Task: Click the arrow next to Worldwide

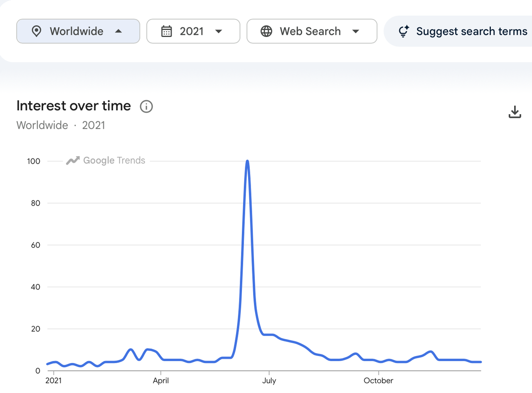Action: click(118, 31)
